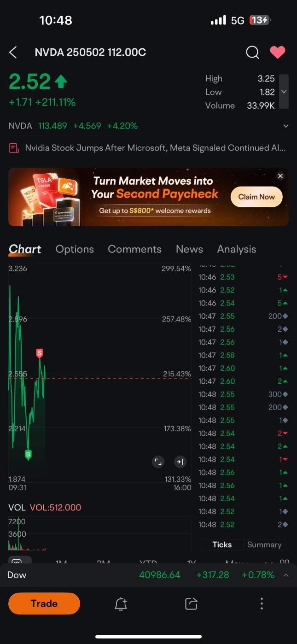
Task: Switch to the Analysis tab
Action: coord(236,249)
